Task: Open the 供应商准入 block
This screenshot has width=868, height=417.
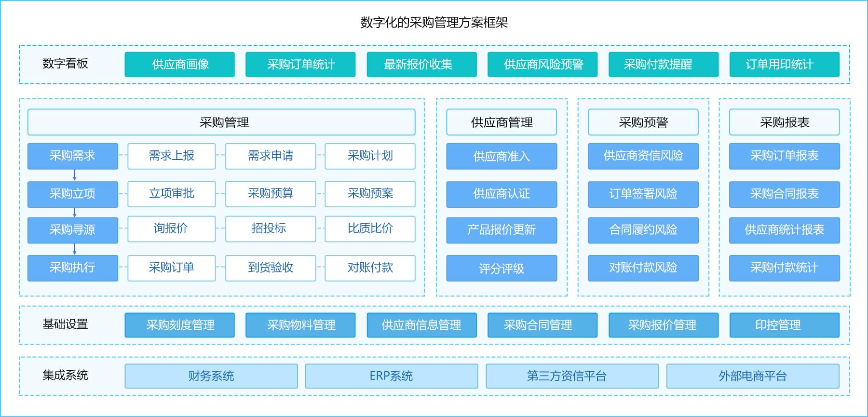Action: click(502, 156)
